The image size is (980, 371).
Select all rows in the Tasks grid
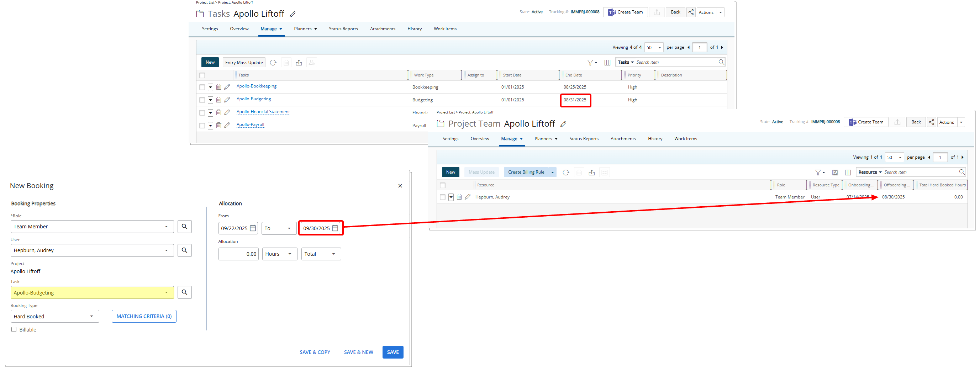coord(202,75)
